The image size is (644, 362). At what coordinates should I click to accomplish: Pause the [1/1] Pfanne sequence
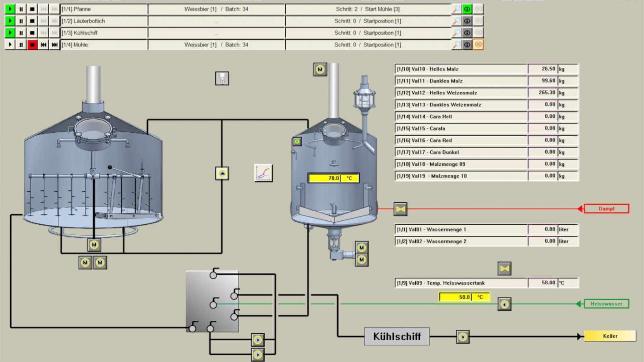(21, 9)
